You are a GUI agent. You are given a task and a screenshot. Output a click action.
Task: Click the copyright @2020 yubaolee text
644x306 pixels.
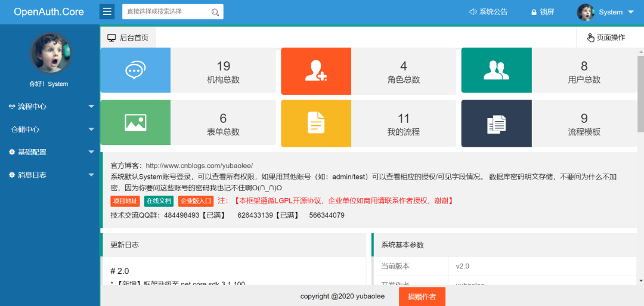click(x=341, y=296)
